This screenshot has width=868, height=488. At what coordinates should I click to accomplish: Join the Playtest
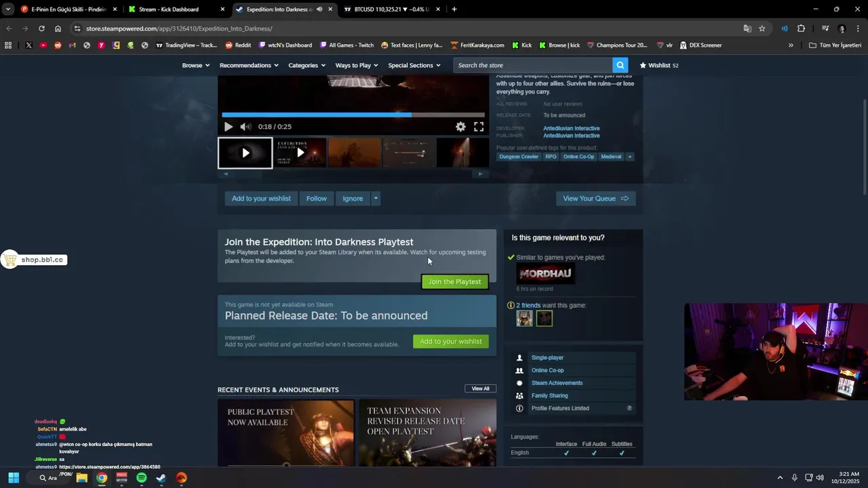coord(454,282)
